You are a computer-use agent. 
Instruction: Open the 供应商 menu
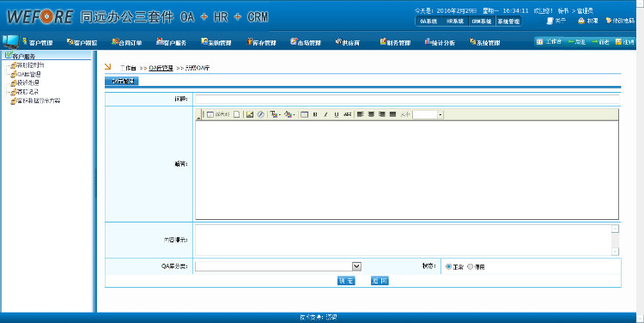348,42
